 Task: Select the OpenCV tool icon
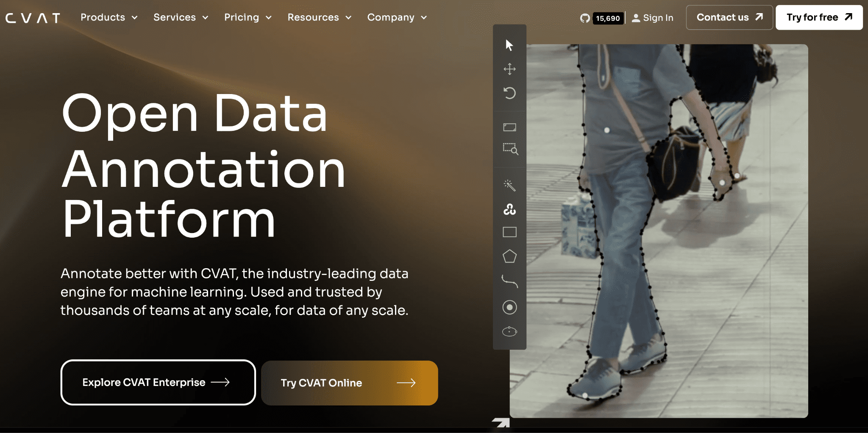(x=509, y=209)
